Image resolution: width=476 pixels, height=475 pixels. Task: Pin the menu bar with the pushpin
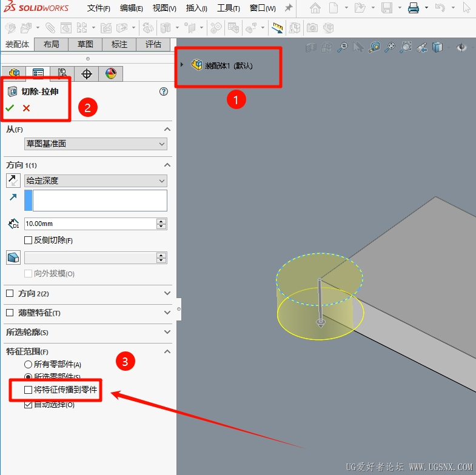click(289, 8)
